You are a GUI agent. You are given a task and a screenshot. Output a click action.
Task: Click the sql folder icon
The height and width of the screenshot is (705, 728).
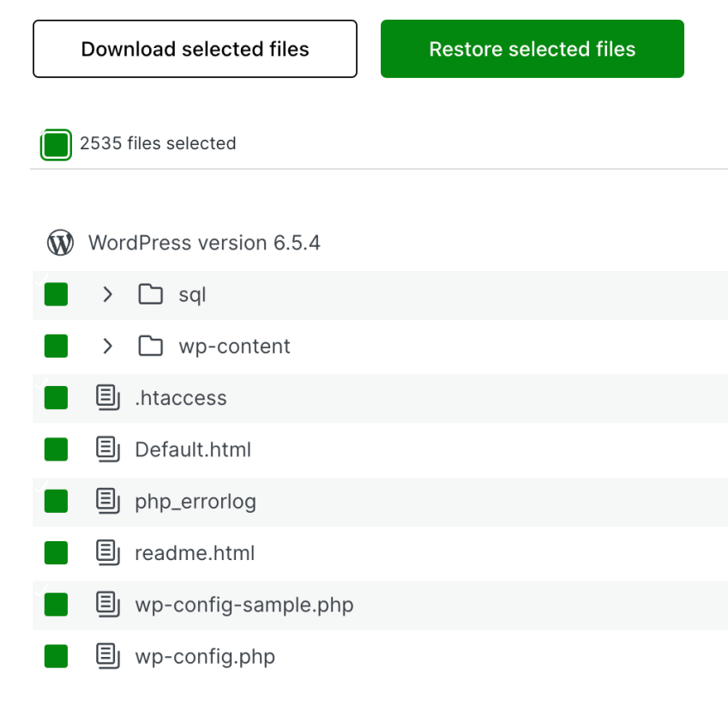[150, 294]
